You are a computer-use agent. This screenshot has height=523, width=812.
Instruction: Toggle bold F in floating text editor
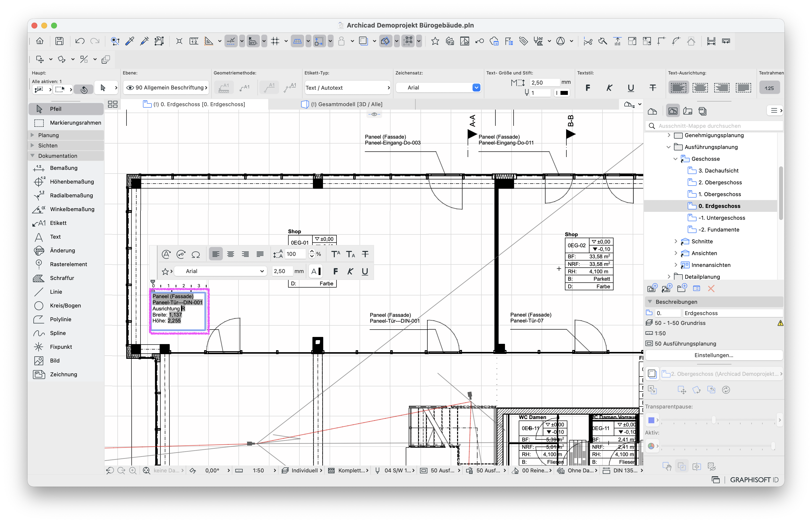pos(336,271)
